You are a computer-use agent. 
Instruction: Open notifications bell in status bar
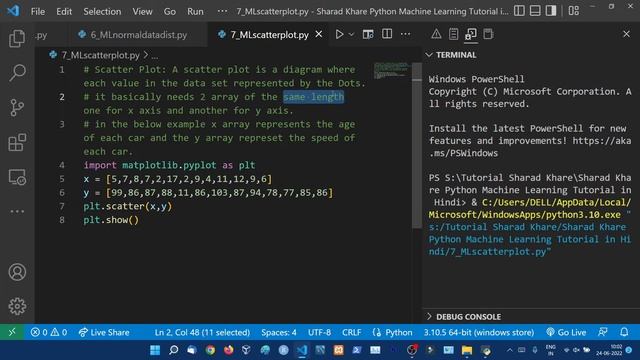click(x=624, y=332)
